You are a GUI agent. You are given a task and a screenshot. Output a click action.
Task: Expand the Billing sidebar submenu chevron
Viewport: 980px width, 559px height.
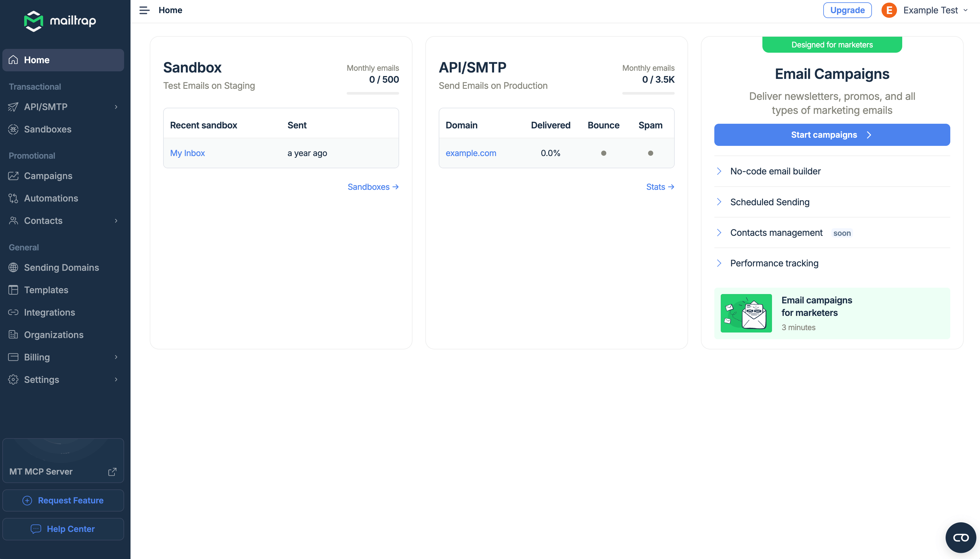tap(116, 357)
